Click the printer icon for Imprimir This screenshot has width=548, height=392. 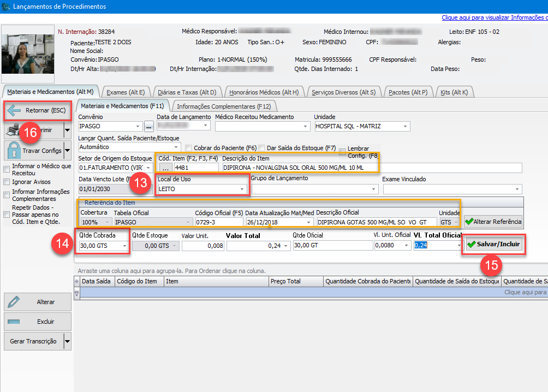[15, 130]
